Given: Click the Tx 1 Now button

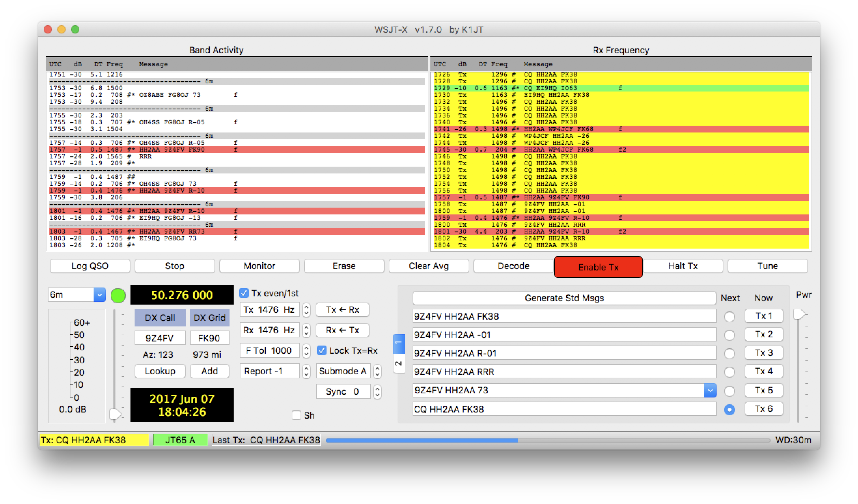Looking at the screenshot, I should (x=764, y=316).
